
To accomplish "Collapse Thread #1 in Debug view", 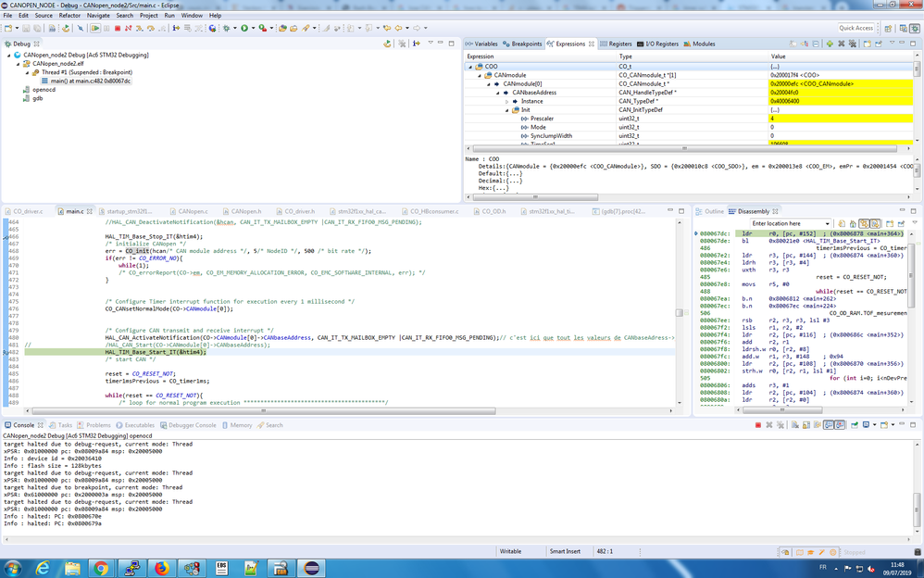I will [x=27, y=72].
